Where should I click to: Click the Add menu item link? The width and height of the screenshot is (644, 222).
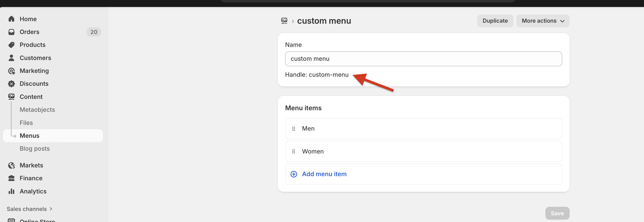point(324,174)
